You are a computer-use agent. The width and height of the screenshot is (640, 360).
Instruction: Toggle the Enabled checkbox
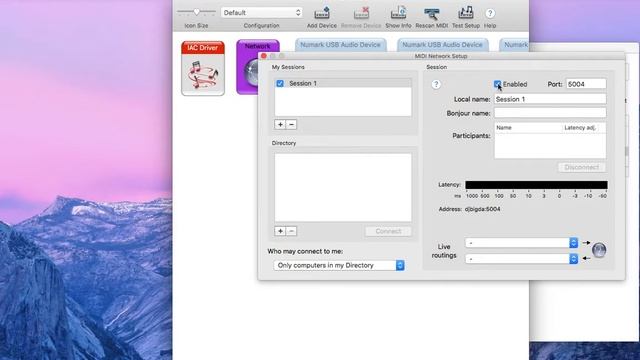pos(497,84)
